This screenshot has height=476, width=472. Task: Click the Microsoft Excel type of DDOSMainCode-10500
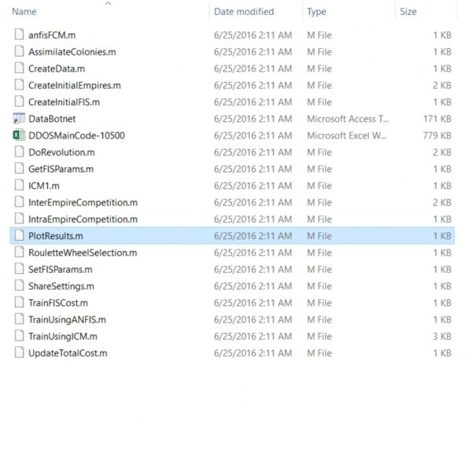(x=347, y=135)
